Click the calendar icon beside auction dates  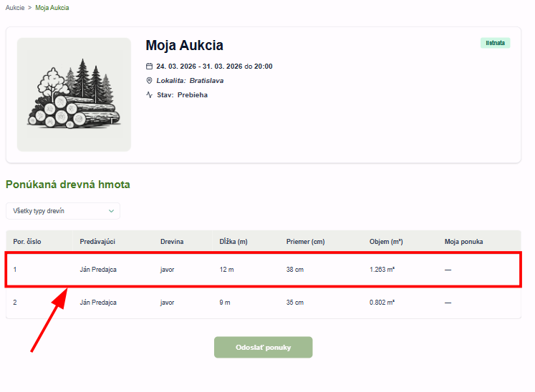pos(149,67)
